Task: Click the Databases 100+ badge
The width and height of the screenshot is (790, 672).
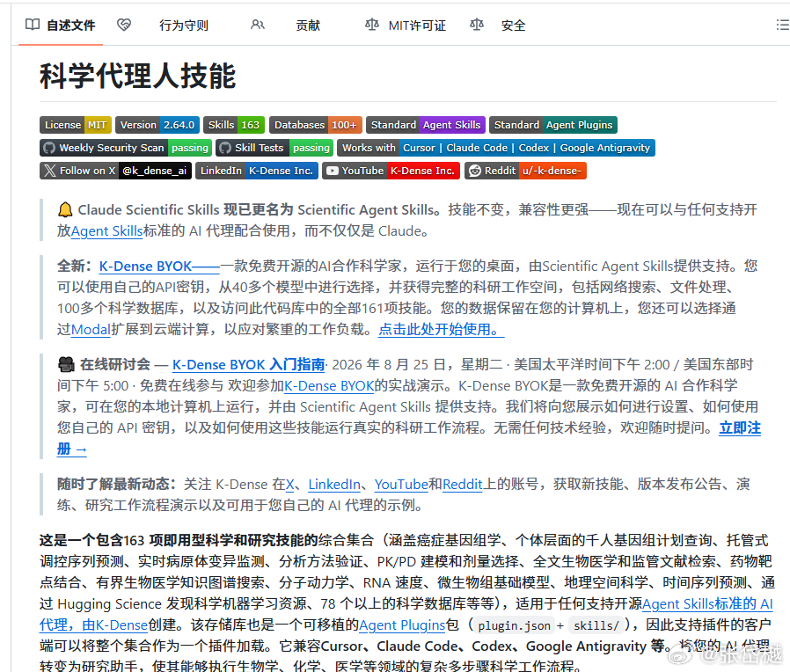Action: tap(316, 125)
